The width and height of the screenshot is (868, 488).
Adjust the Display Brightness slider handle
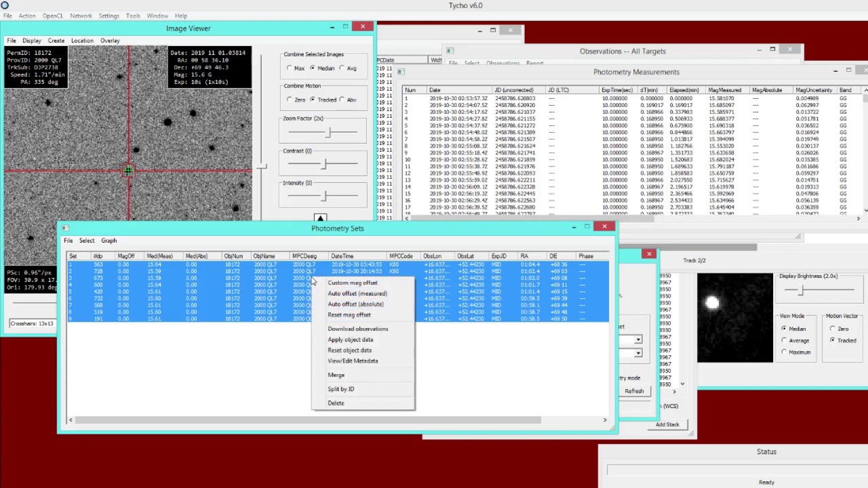[x=802, y=290]
